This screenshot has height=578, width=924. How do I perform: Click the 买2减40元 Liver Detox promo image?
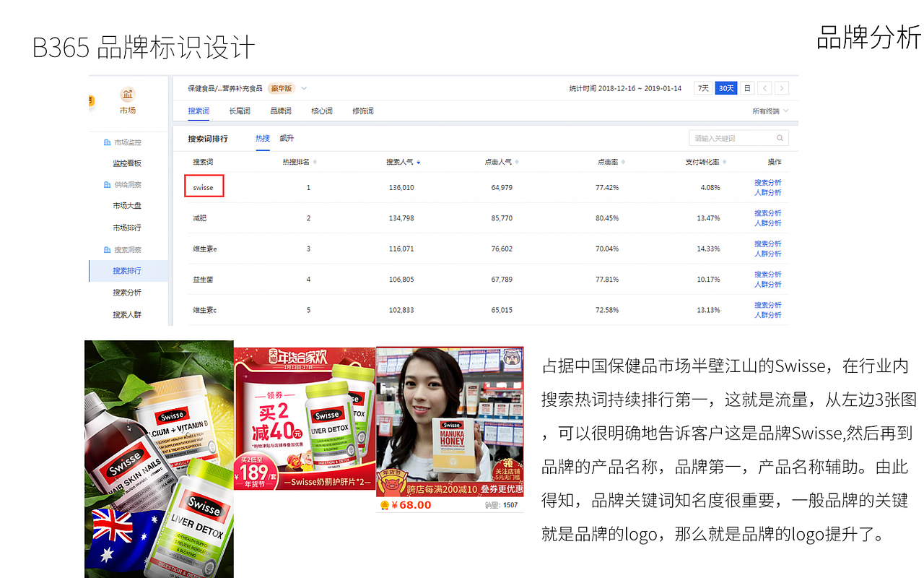[x=305, y=419]
